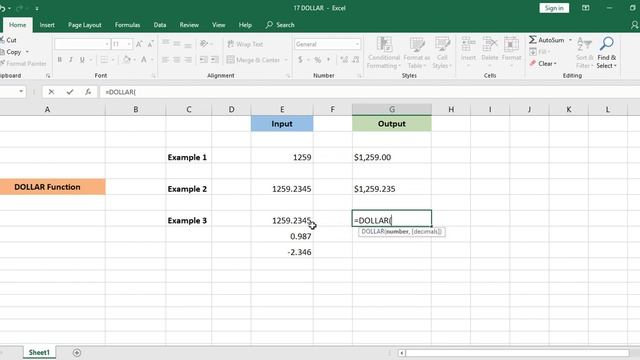This screenshot has height=360, width=640.
Task: Click the Search box in ribbon
Action: pos(280,25)
